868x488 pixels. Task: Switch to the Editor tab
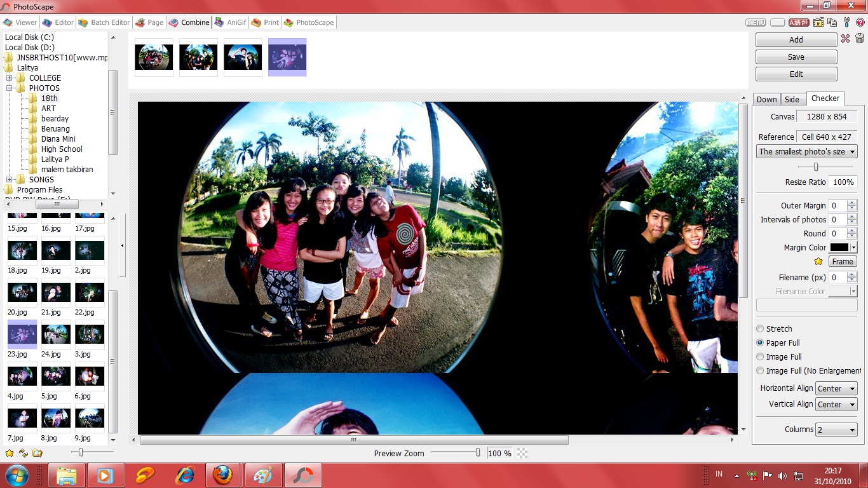58,22
